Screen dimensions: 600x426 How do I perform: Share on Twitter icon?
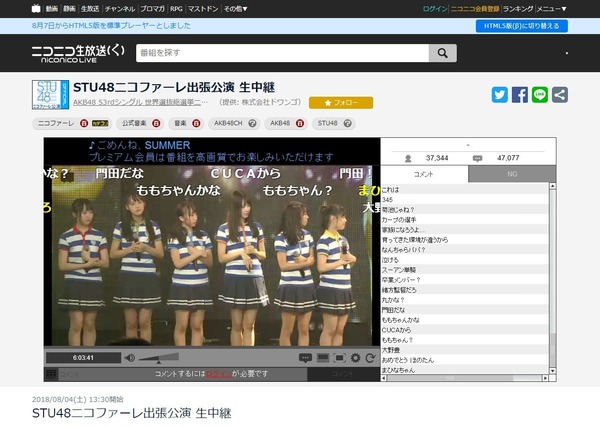500,95
